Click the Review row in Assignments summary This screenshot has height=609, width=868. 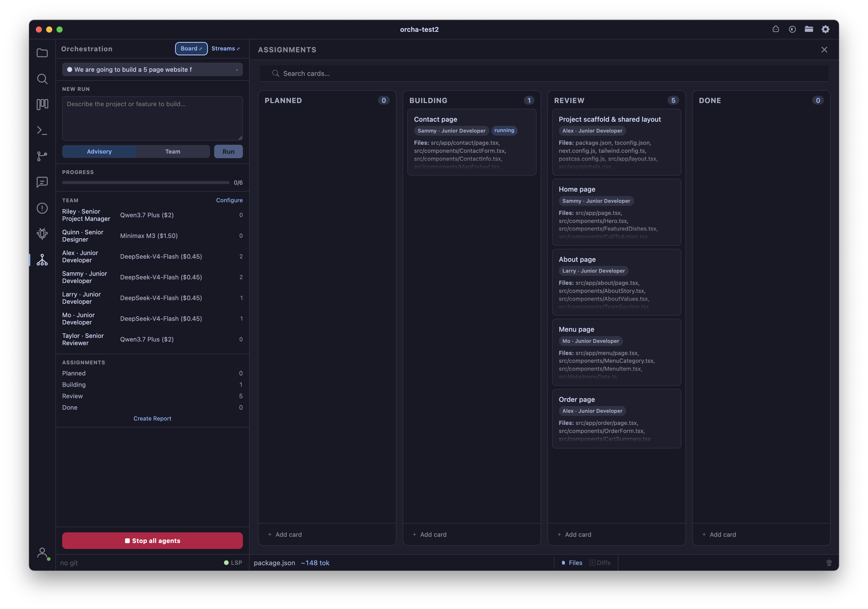152,396
